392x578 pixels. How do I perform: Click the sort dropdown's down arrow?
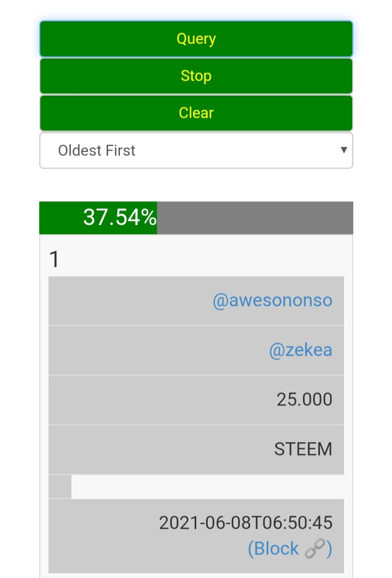[x=343, y=150]
